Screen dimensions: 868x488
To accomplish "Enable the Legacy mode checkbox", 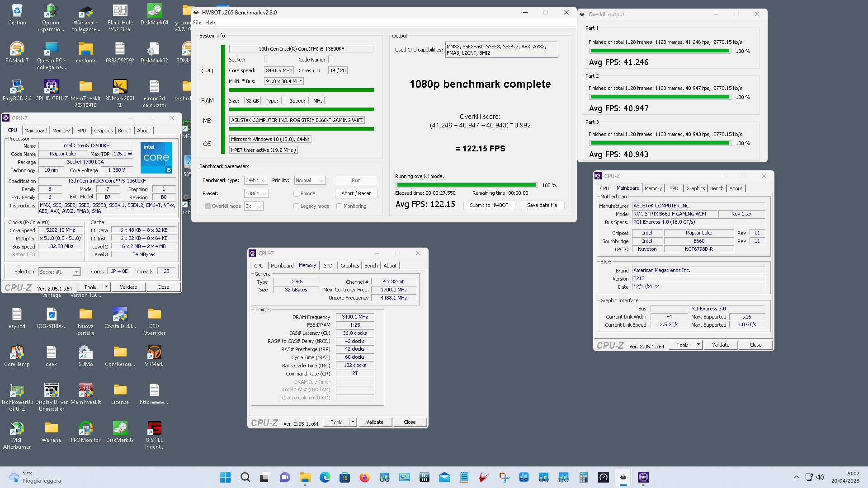I will click(x=296, y=206).
